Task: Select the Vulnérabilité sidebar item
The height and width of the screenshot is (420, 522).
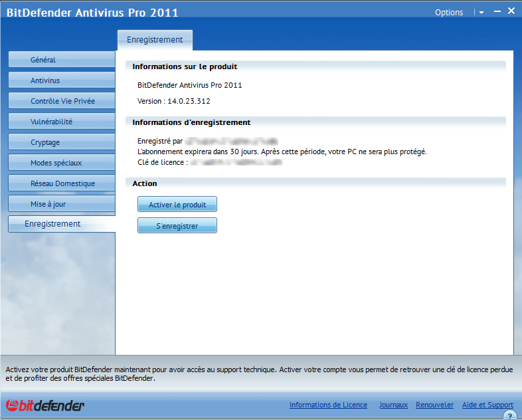Action: pos(62,122)
